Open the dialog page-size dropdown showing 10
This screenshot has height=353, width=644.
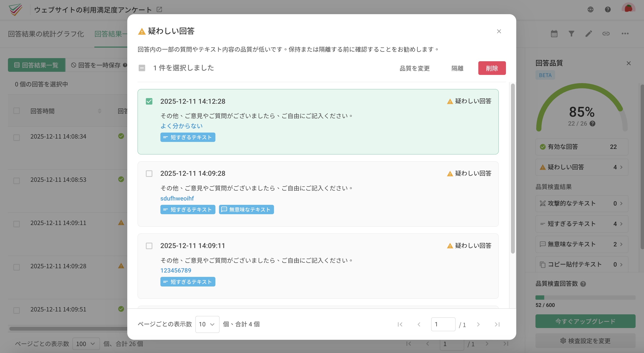click(x=207, y=324)
